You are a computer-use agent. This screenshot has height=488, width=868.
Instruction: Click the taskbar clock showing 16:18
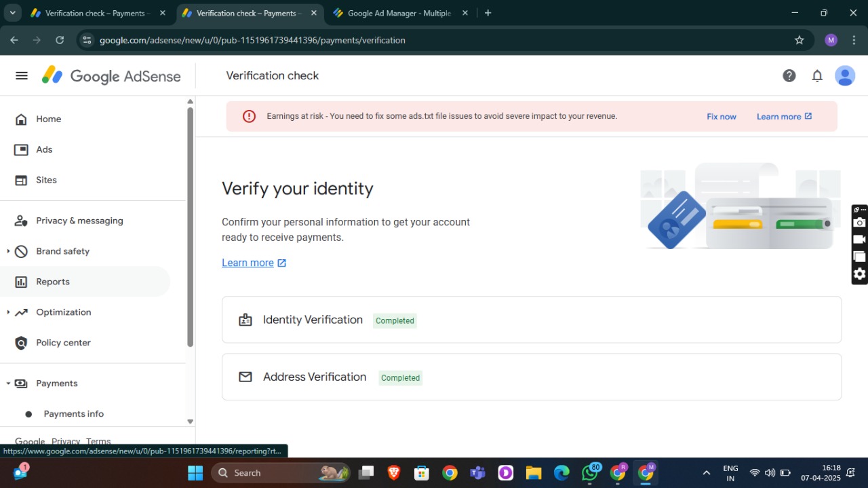tap(821, 473)
